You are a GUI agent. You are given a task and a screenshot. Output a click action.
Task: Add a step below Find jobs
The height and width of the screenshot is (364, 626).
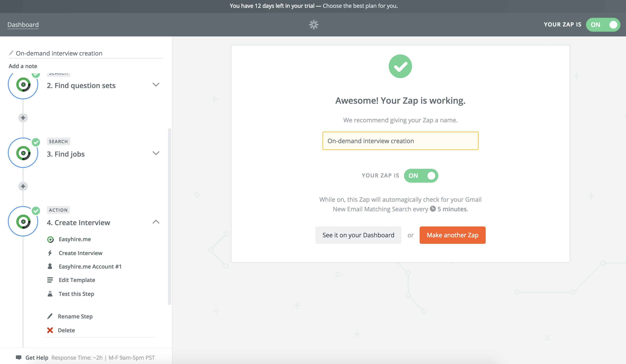pyautogui.click(x=23, y=186)
